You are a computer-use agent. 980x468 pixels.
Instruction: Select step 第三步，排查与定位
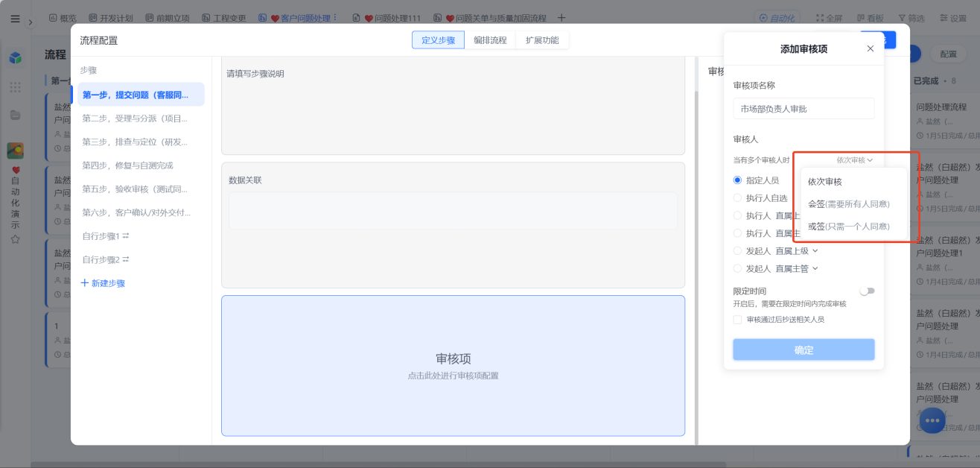(141, 142)
